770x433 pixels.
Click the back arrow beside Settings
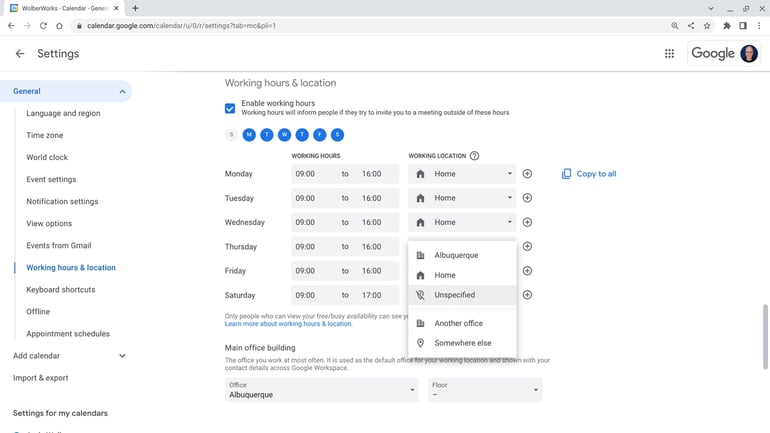pyautogui.click(x=19, y=54)
